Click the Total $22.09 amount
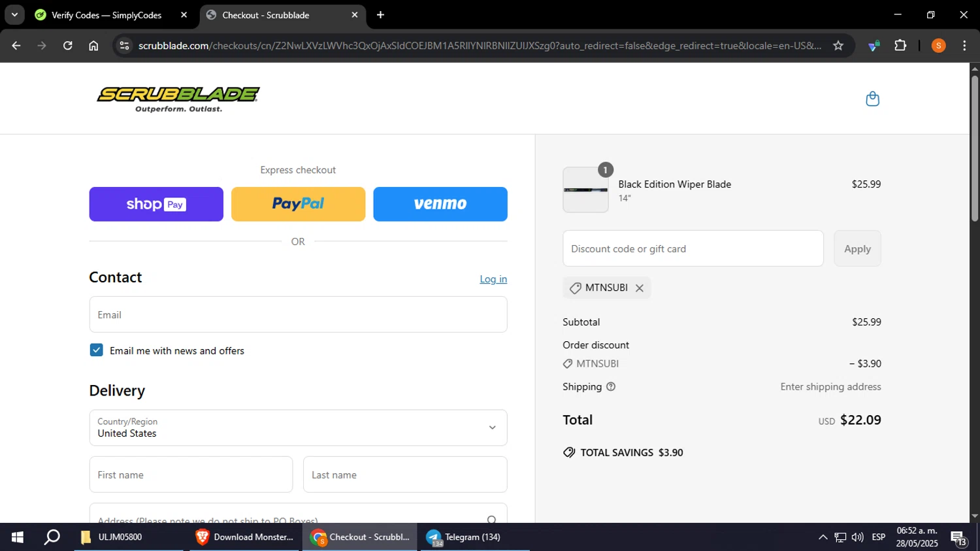This screenshot has width=980, height=551. coord(860,420)
